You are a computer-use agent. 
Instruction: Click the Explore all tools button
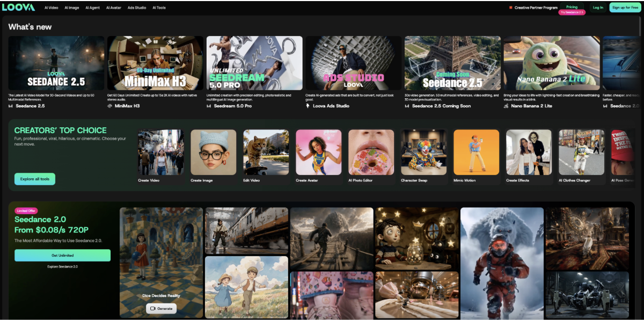[35, 179]
